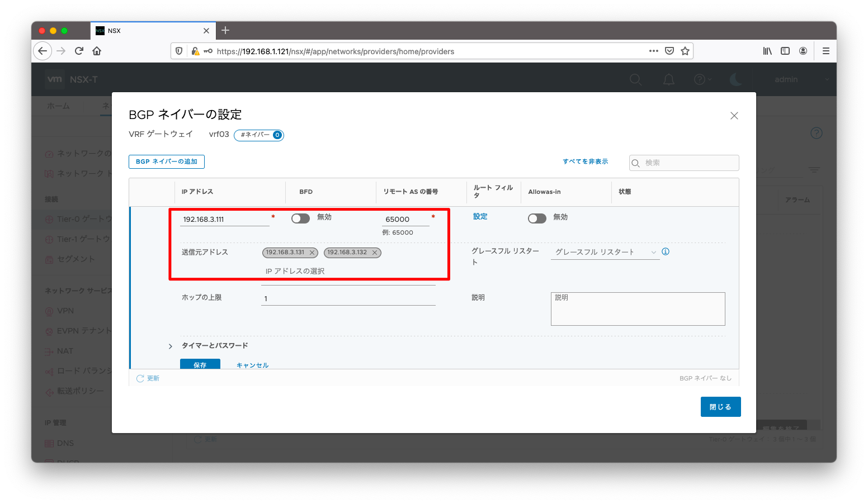Save page to Pocket icon
The image size is (868, 504).
(x=669, y=51)
